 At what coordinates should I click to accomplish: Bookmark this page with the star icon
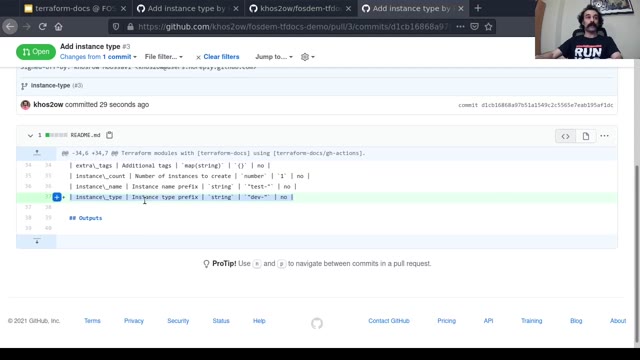click(489, 27)
